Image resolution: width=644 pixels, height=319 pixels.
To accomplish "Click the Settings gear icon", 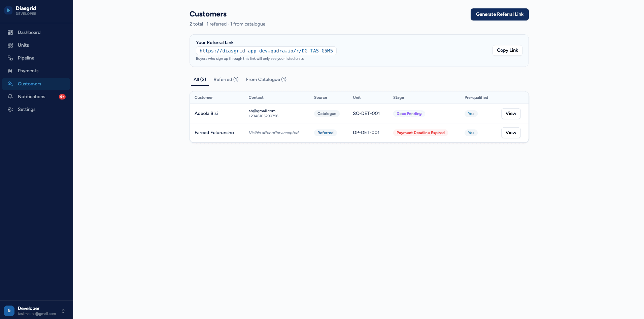I will [x=10, y=109].
